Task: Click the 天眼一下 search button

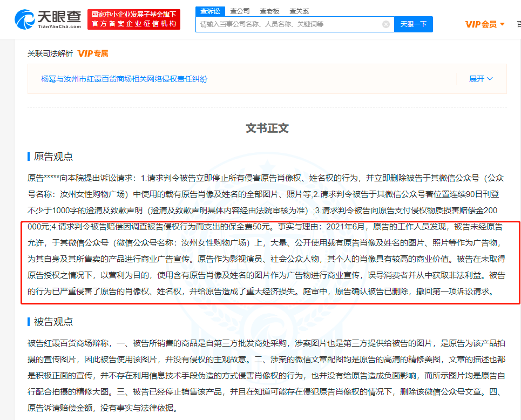Action: coord(414,24)
